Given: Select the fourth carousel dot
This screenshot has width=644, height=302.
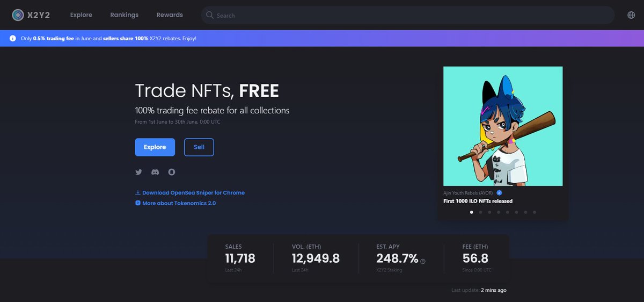Looking at the screenshot, I should coord(499,212).
